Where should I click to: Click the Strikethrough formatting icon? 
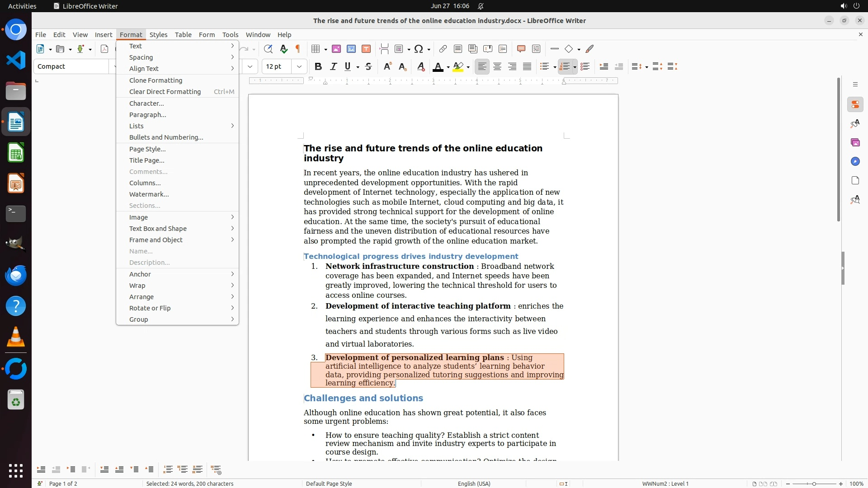(x=368, y=66)
